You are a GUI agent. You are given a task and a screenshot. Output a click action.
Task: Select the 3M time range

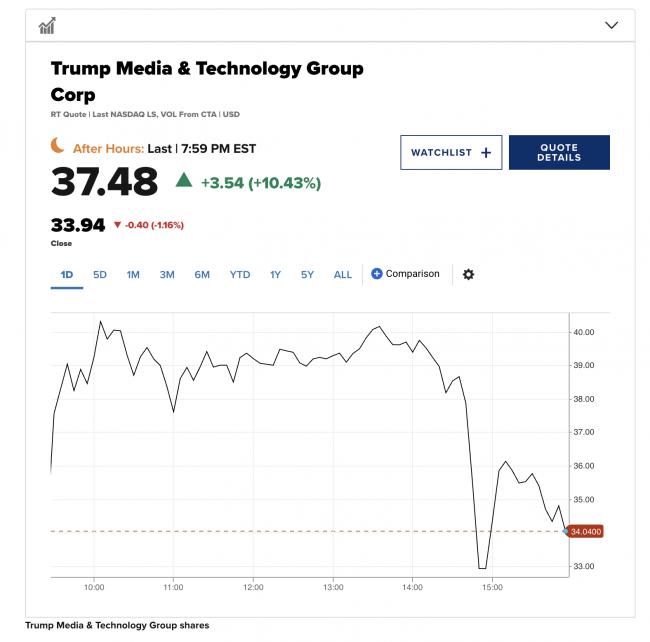tap(167, 274)
